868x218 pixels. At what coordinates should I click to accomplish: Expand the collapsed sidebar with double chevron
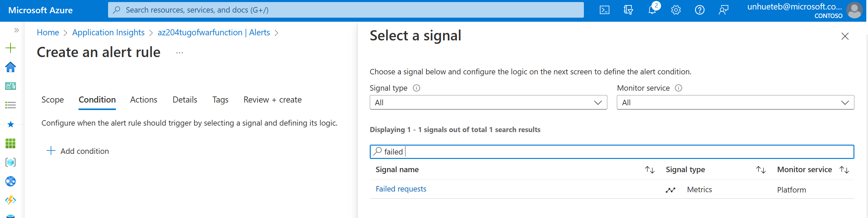pos(16,30)
